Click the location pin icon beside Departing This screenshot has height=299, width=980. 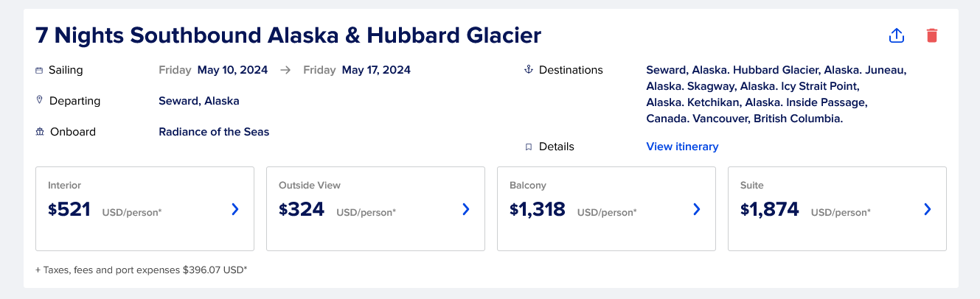tap(39, 100)
